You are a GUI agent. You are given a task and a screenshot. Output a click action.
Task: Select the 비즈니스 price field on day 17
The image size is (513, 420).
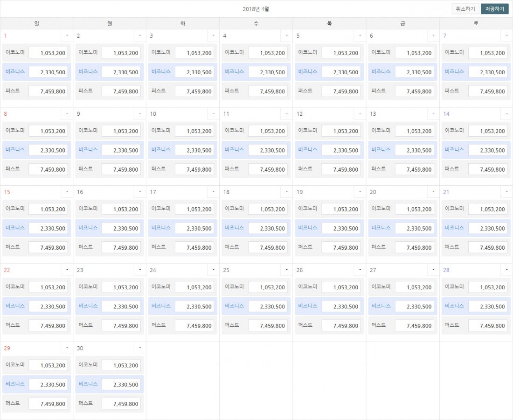click(x=194, y=228)
